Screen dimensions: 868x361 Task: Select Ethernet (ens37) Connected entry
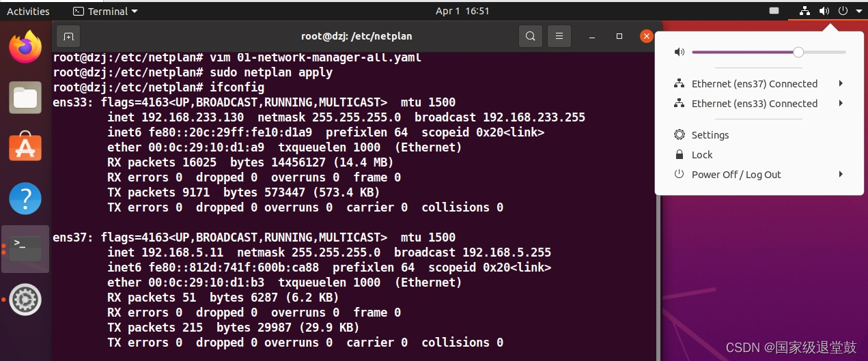pos(759,84)
